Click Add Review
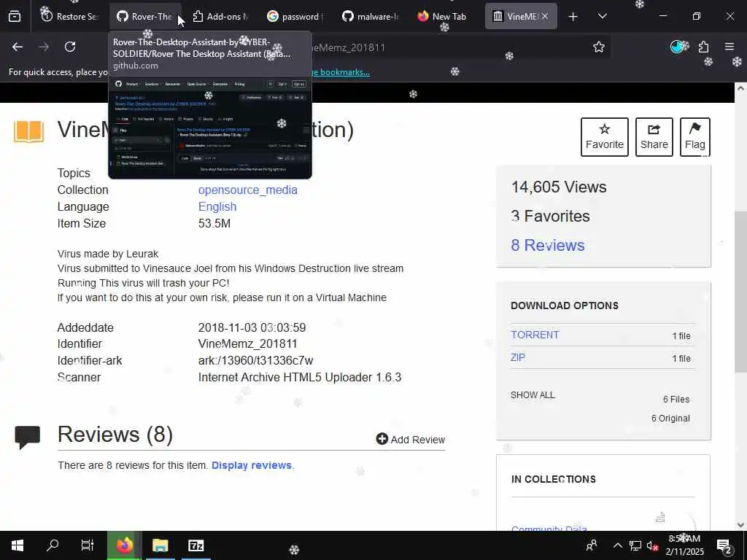 click(411, 440)
